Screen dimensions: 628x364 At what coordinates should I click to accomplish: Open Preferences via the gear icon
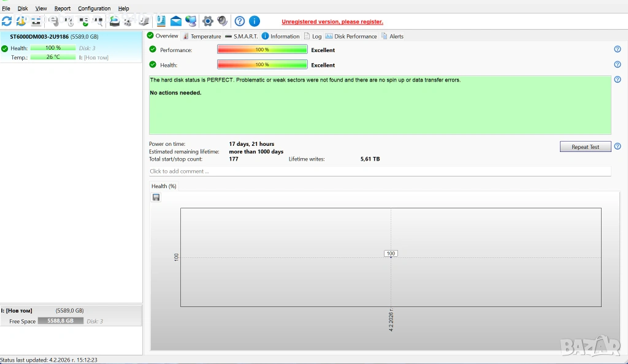tap(208, 21)
